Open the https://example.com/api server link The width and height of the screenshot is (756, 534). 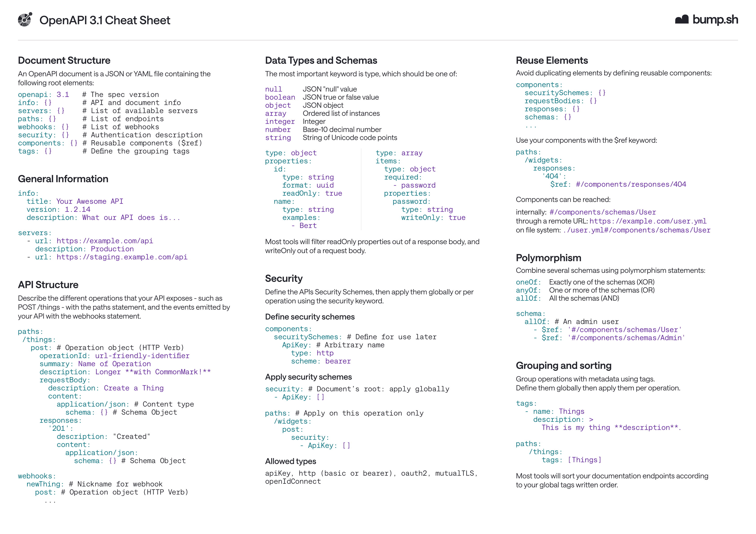pos(104,241)
